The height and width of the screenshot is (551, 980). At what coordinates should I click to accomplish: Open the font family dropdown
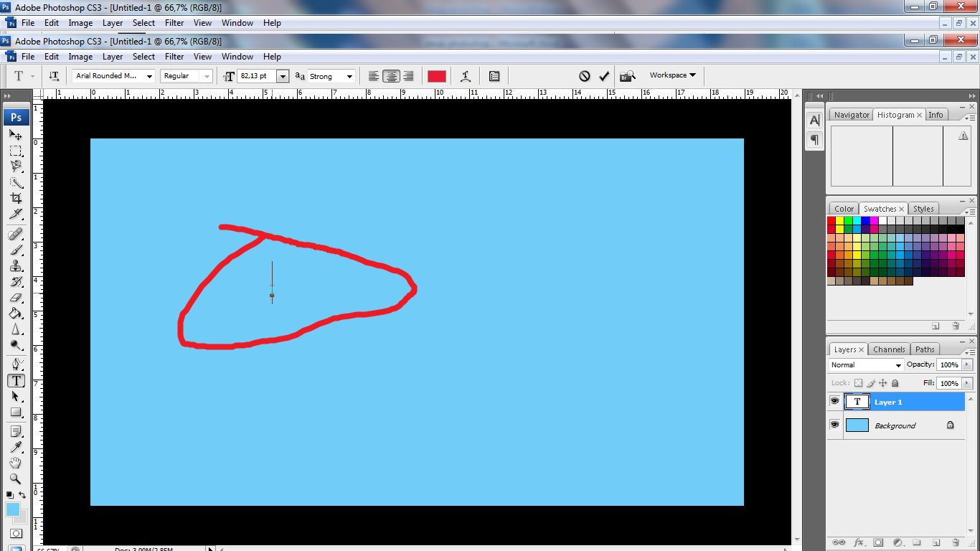149,76
